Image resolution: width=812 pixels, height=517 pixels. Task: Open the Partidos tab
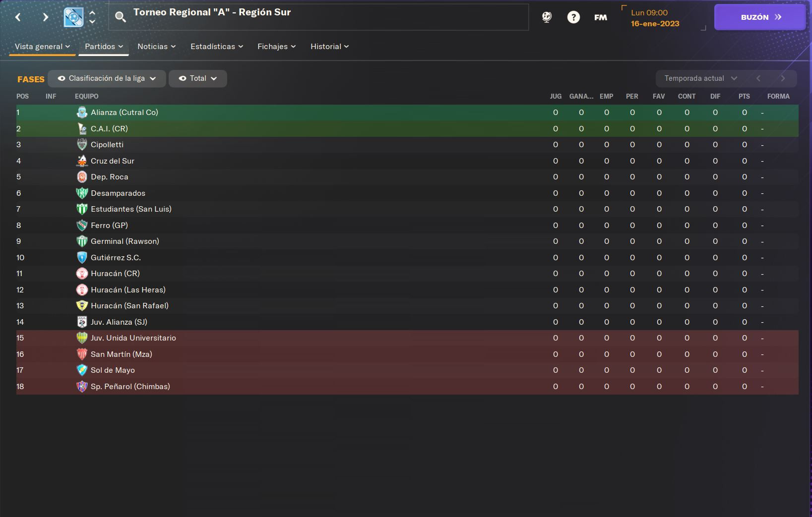pyautogui.click(x=104, y=47)
